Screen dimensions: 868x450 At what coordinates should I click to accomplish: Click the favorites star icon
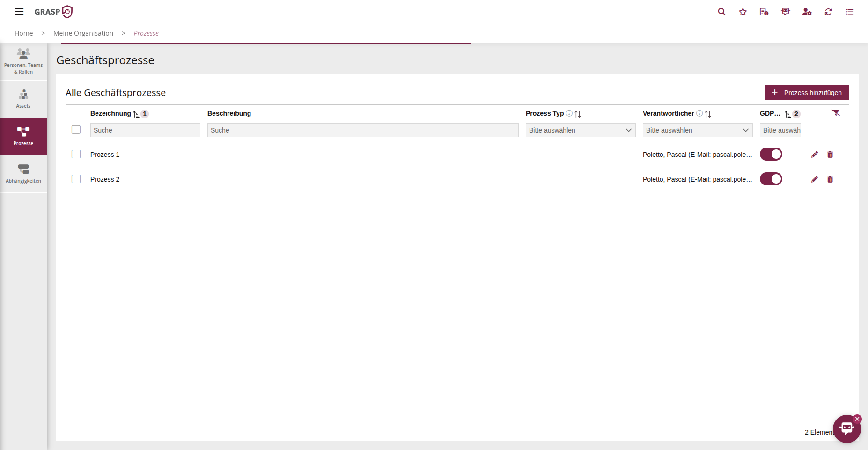tap(743, 12)
